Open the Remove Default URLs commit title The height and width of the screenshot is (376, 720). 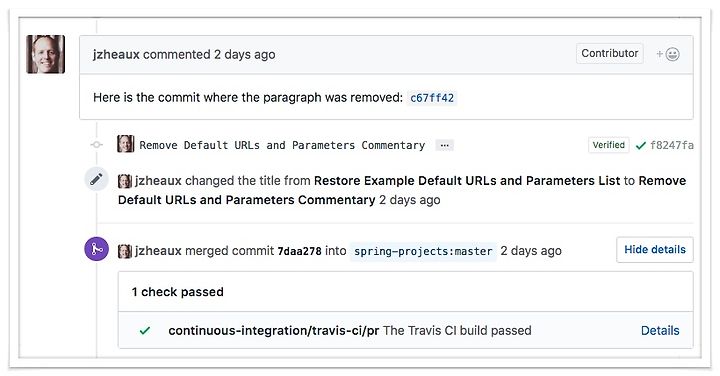[282, 146]
